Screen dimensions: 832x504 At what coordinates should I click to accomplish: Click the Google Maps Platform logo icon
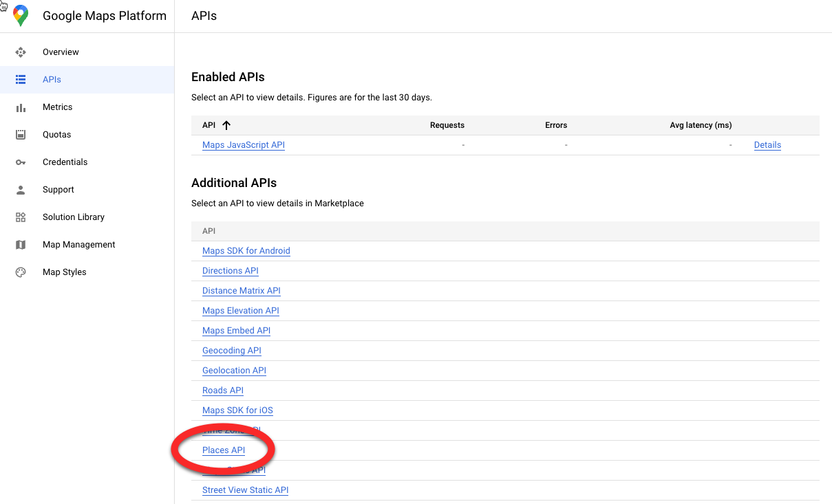pyautogui.click(x=21, y=15)
